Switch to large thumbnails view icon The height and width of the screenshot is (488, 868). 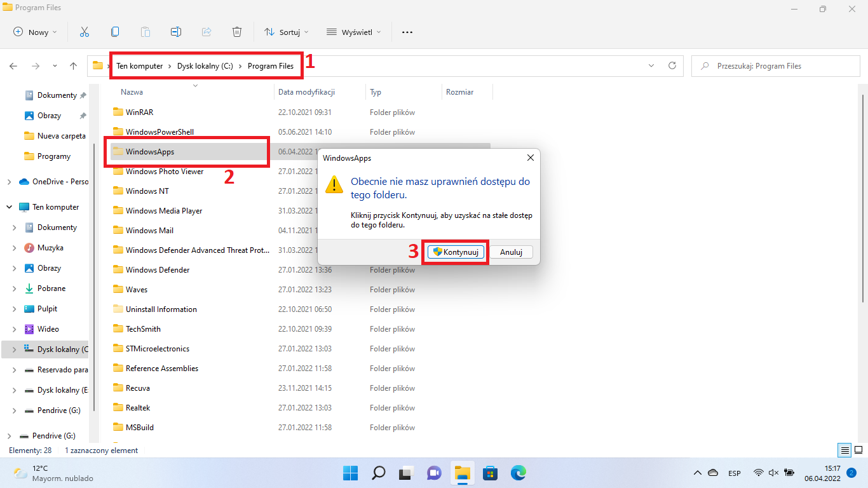point(857,451)
